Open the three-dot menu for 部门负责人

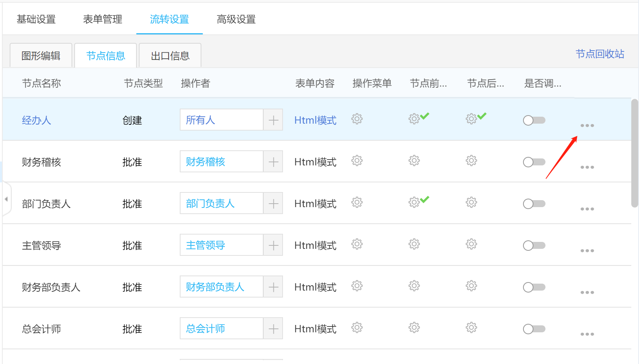click(x=587, y=209)
